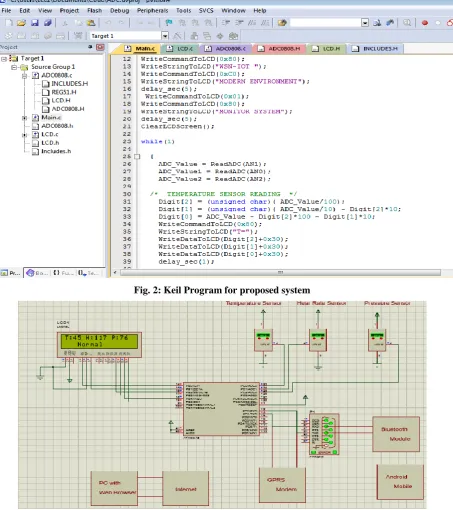Screen dimensions: 453x510
Task: Download code to flash with the Load icon
Action: [x=78, y=36]
